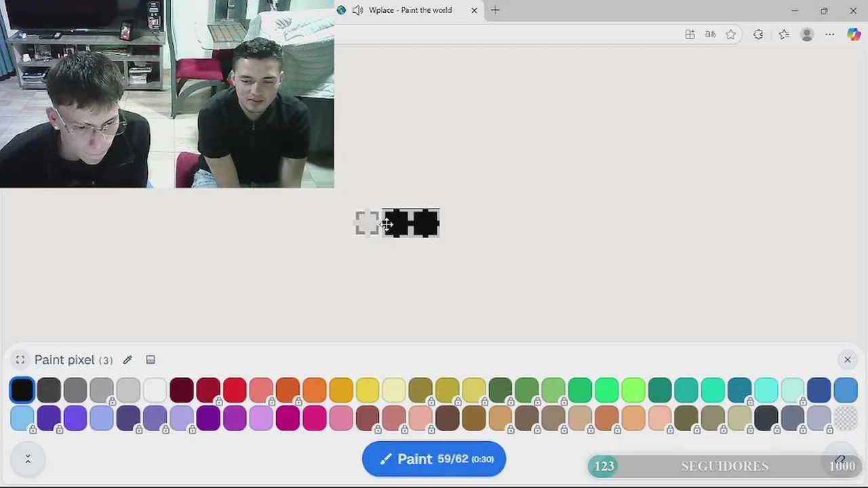Click the Paint pixel title text
Image resolution: width=868 pixels, height=488 pixels.
click(x=64, y=360)
